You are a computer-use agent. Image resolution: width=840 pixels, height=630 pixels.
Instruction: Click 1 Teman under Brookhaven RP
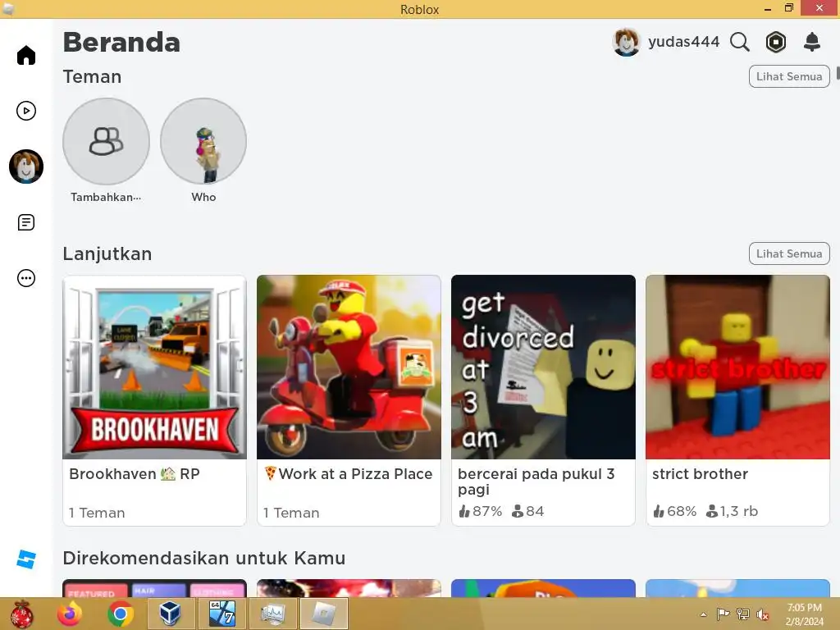point(97,513)
